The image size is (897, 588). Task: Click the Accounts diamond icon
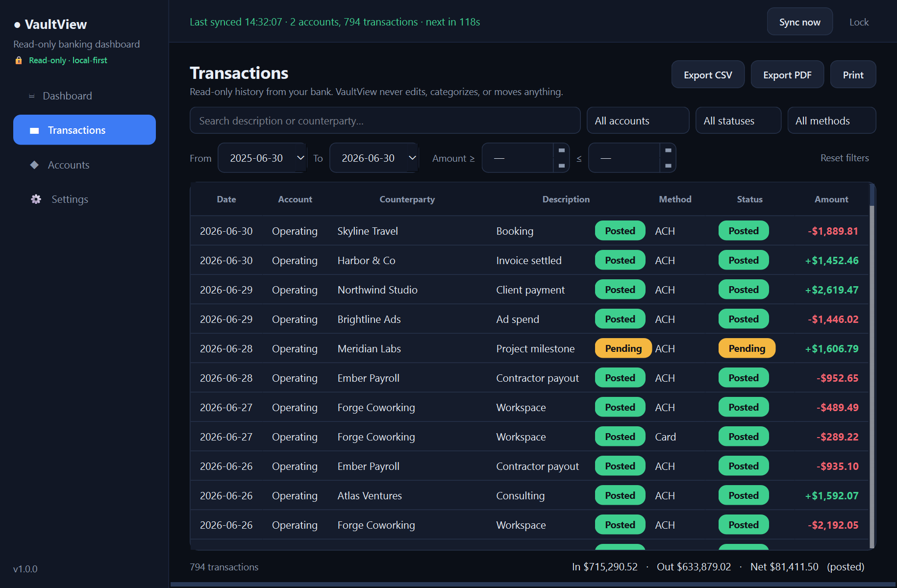(34, 165)
